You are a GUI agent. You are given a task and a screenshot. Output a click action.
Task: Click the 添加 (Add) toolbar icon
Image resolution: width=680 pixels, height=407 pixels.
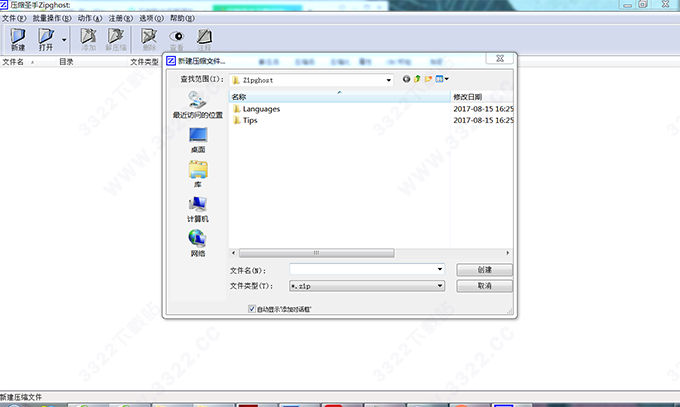click(88, 39)
